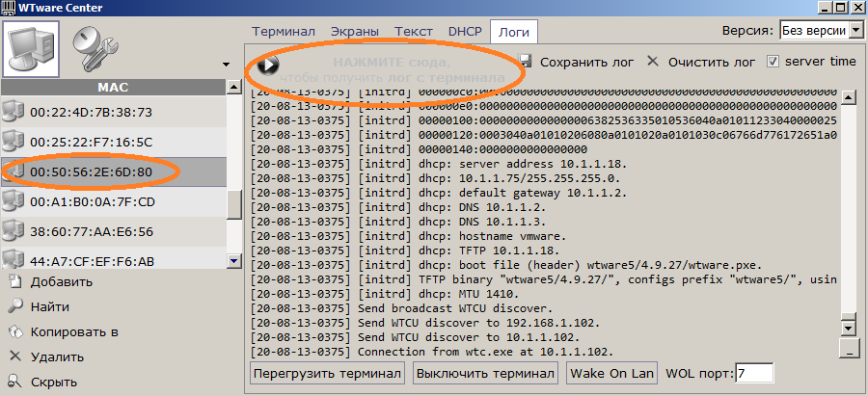Screen dimensions: 868x396
Task: Click the Add terminal icon
Action: (14, 281)
